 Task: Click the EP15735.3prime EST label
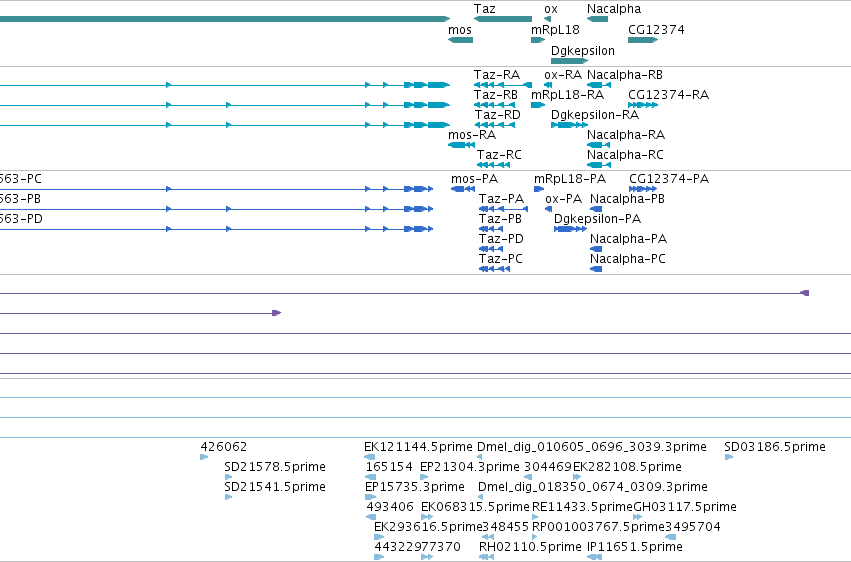click(x=415, y=487)
